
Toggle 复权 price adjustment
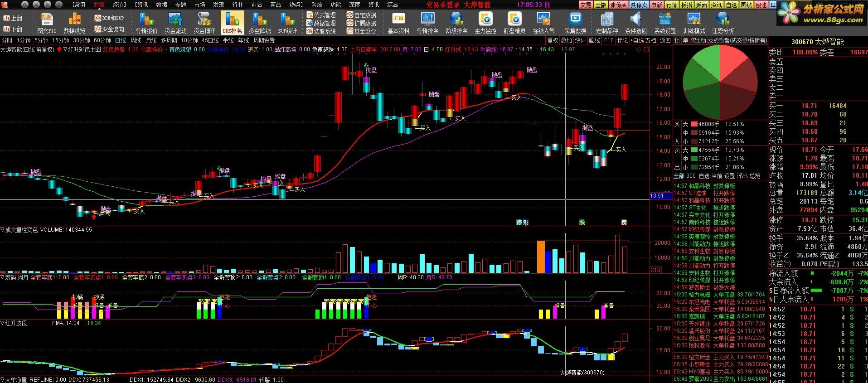point(553,40)
